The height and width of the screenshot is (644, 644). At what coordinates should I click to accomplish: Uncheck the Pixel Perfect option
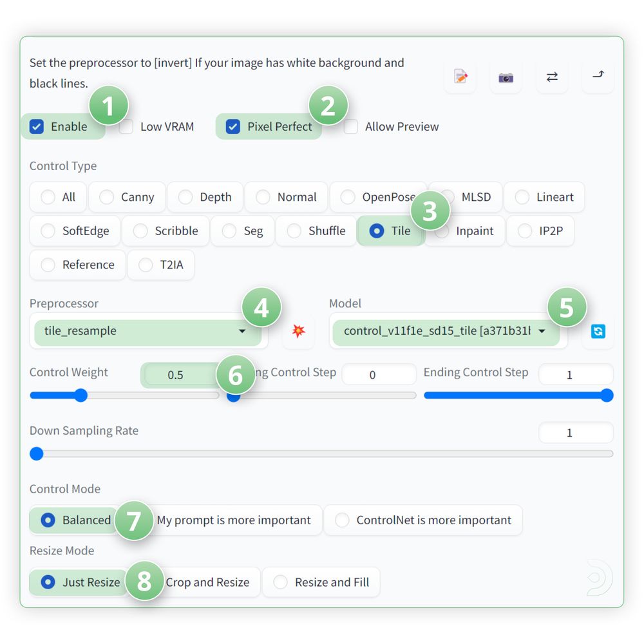[233, 127]
